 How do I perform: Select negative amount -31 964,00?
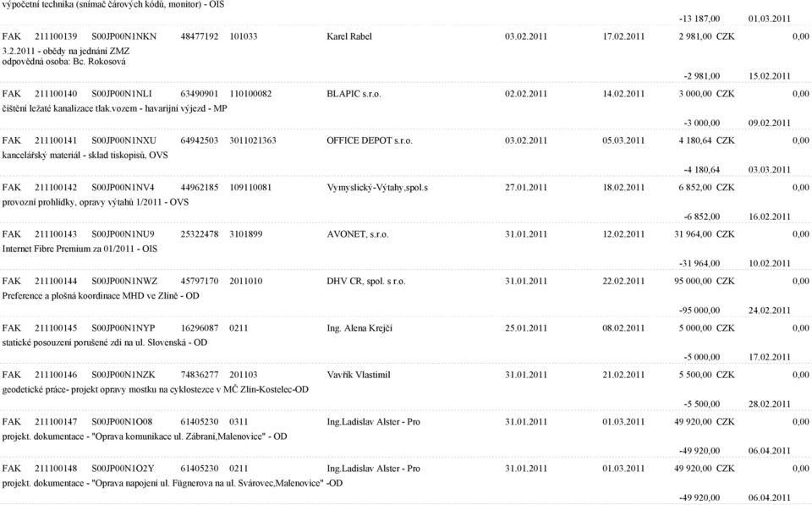pyautogui.click(x=700, y=263)
